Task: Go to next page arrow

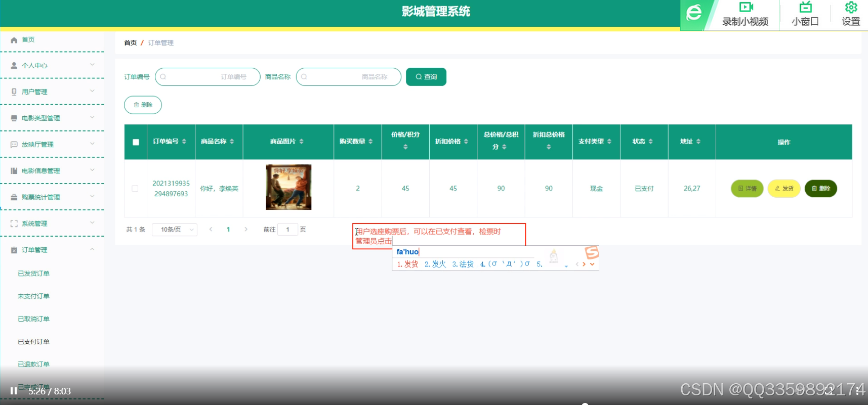Action: point(246,230)
